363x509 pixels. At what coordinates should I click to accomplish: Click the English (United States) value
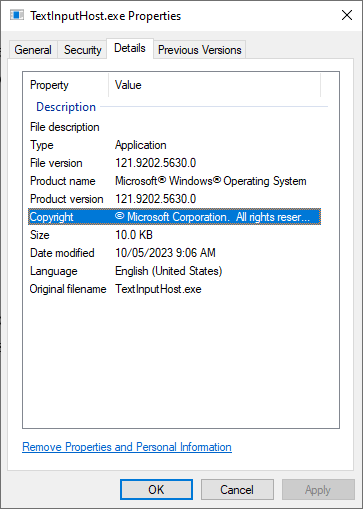click(x=168, y=271)
